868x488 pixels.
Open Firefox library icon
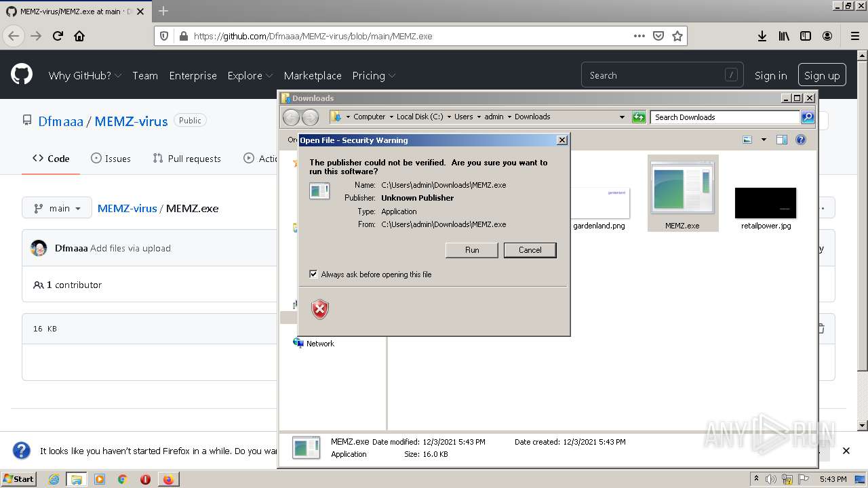pyautogui.click(x=784, y=36)
